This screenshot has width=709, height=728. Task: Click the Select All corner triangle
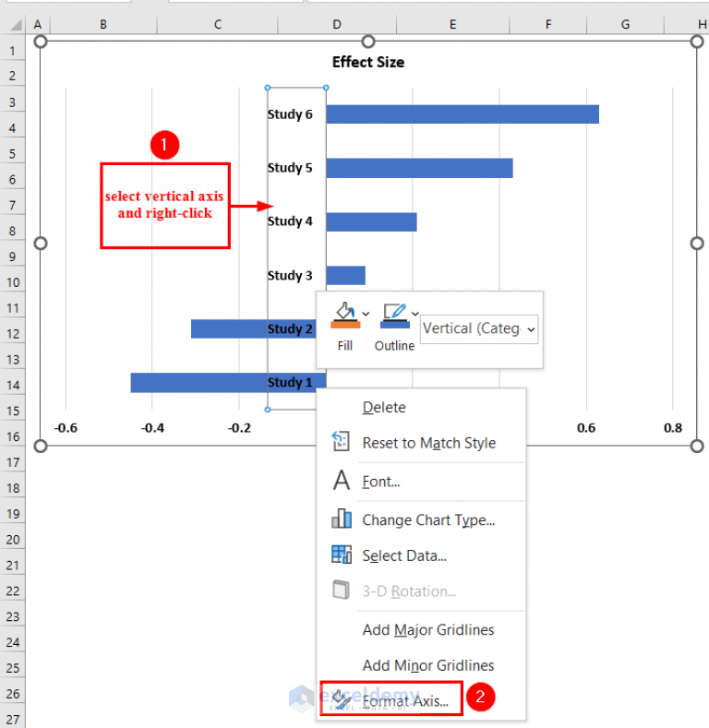16,24
